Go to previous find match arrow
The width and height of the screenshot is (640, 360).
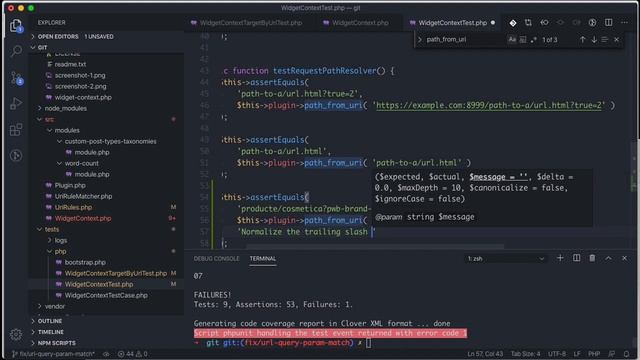(x=582, y=40)
